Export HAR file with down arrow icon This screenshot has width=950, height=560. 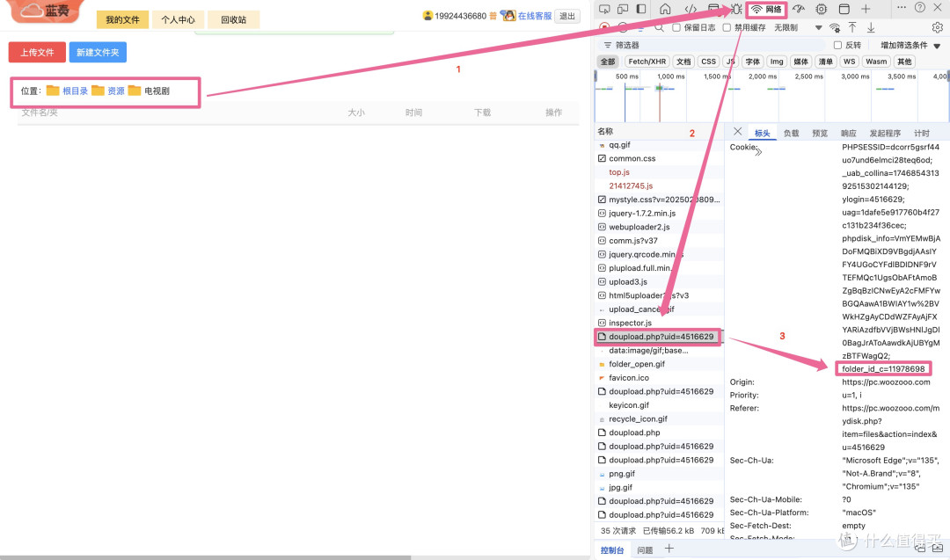[x=871, y=27]
